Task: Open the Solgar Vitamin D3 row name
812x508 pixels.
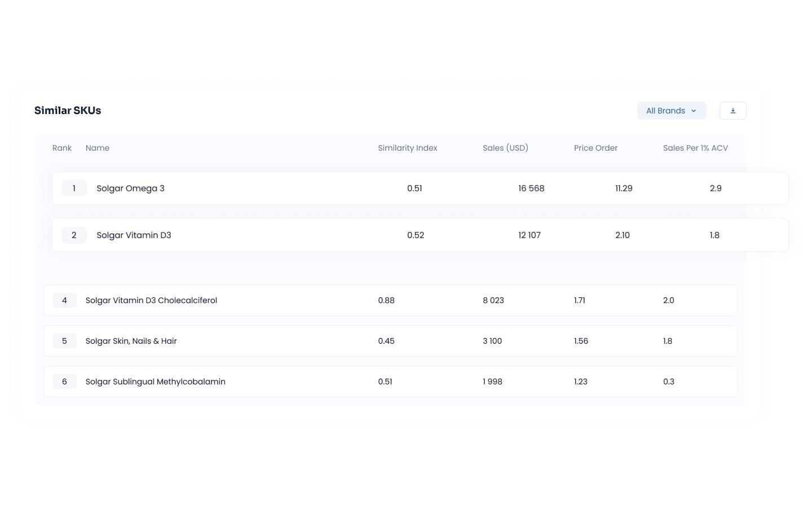Action: pos(134,235)
